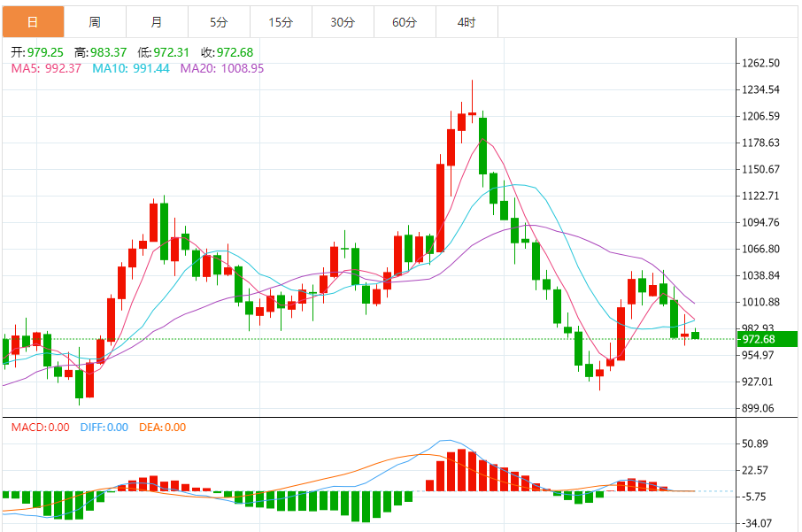802x532 pixels.
Task: Click the 1178.63 price axis label
Action: 760,143
